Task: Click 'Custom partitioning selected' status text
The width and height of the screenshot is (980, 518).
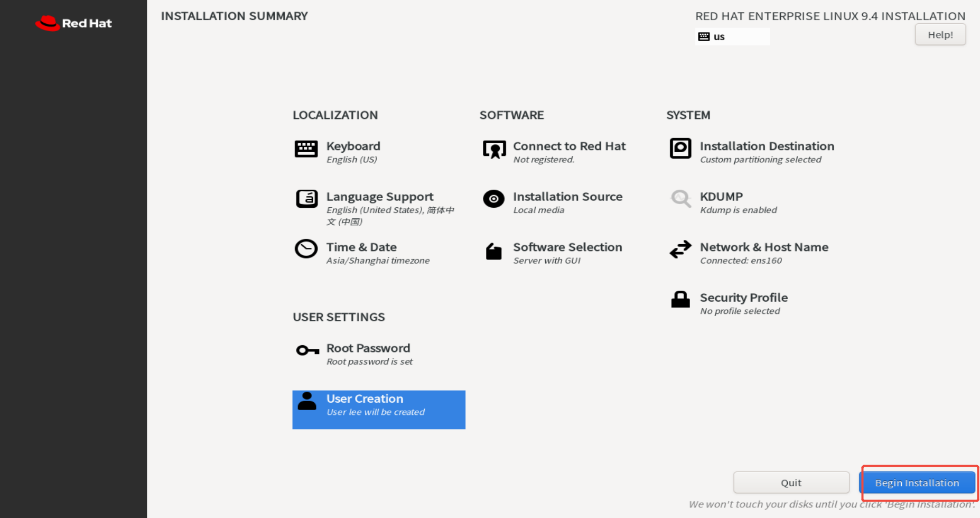Action: pos(761,160)
